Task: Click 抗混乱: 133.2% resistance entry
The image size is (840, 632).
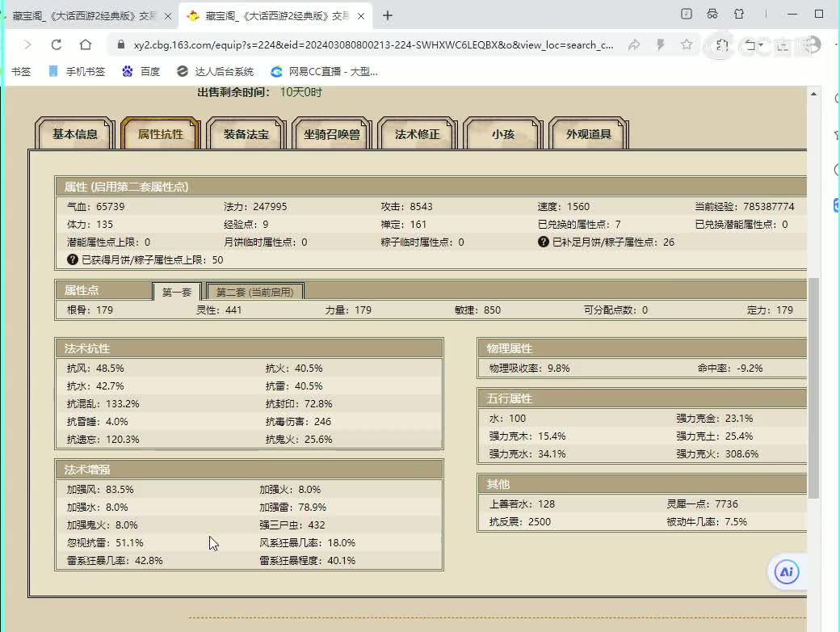Action: coord(103,403)
